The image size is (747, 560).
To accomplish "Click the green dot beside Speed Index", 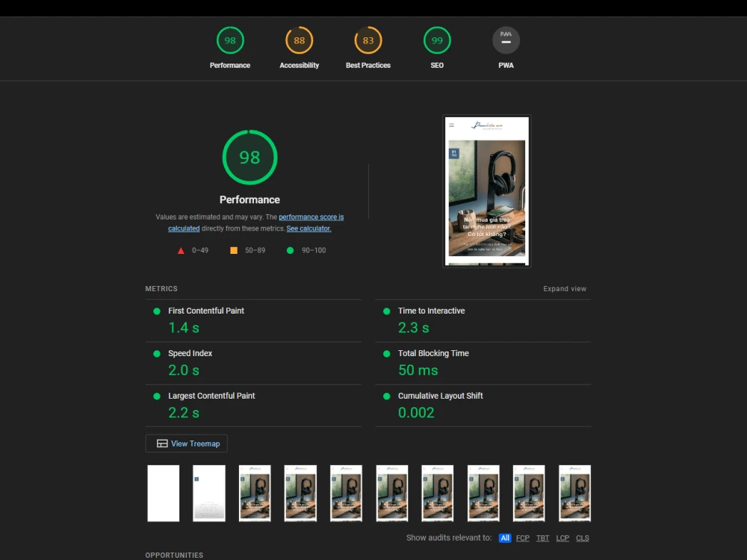I will point(157,354).
